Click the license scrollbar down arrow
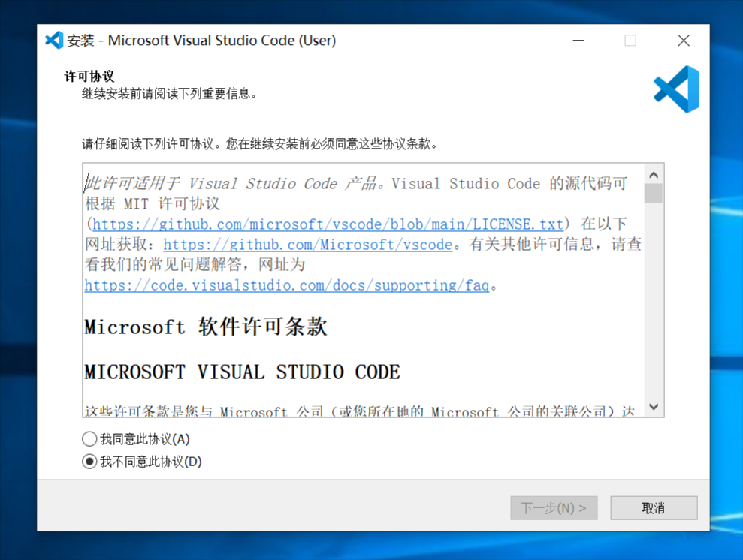Screen dimensions: 743x560 pyautogui.click(x=654, y=407)
